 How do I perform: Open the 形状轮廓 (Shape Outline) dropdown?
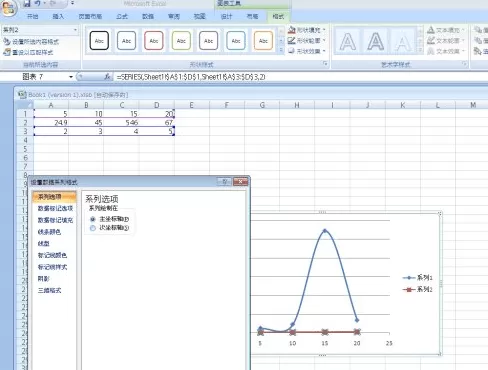coord(307,41)
